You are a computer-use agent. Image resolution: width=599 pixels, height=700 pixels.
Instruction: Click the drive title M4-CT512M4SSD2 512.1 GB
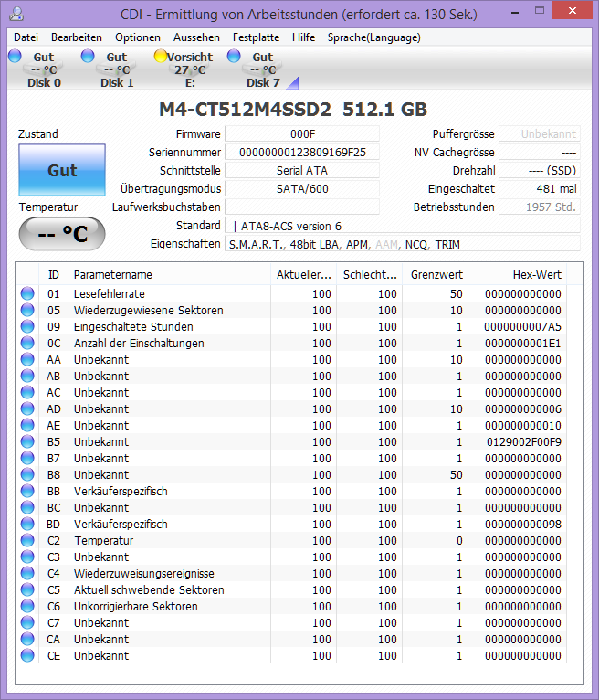(293, 110)
